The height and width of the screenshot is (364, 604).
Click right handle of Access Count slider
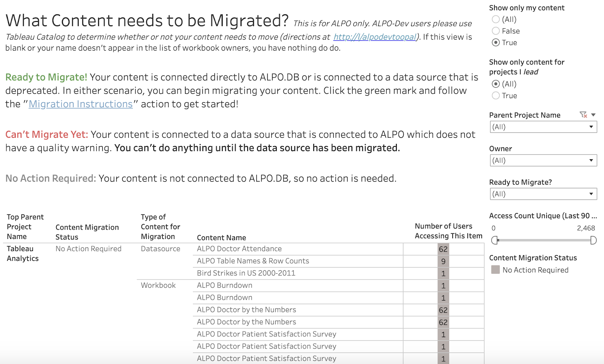point(593,240)
